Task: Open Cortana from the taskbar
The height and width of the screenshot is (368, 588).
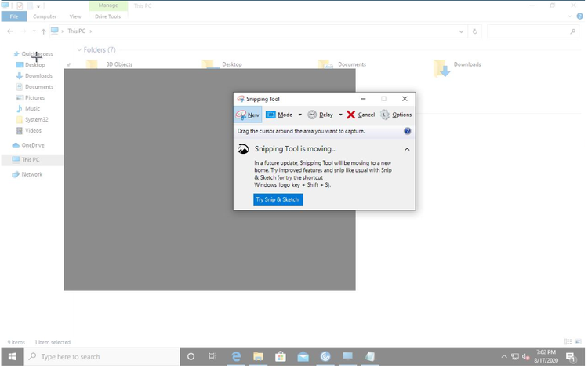Action: tap(191, 356)
